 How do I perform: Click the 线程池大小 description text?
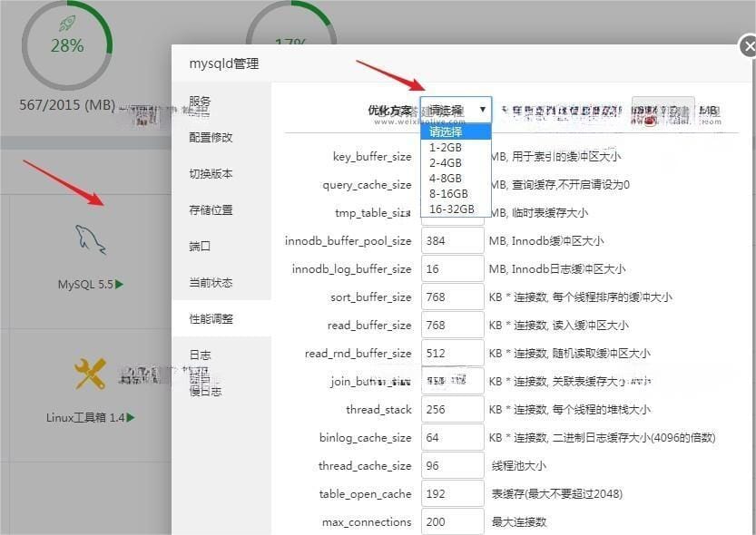tap(519, 466)
